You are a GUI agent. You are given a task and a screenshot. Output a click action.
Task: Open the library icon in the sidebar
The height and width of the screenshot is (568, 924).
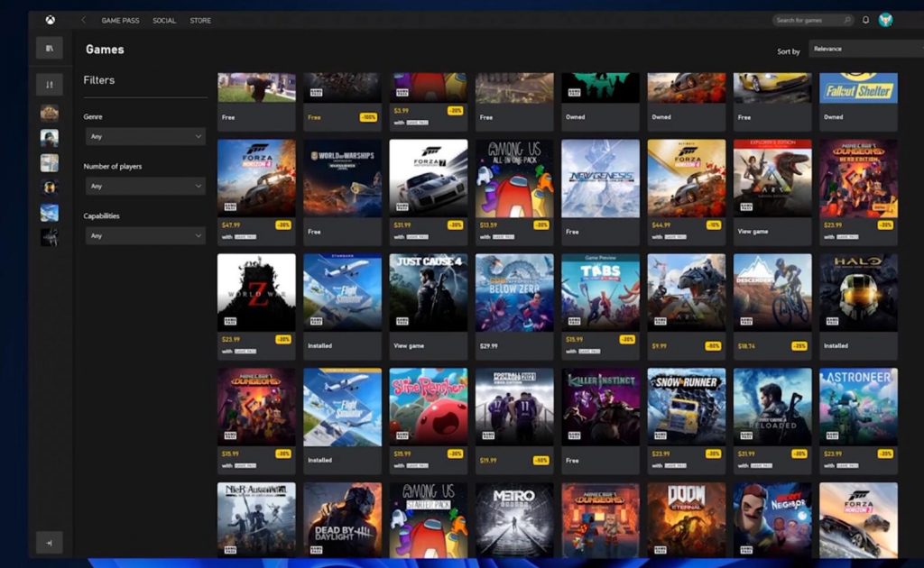pos(50,49)
